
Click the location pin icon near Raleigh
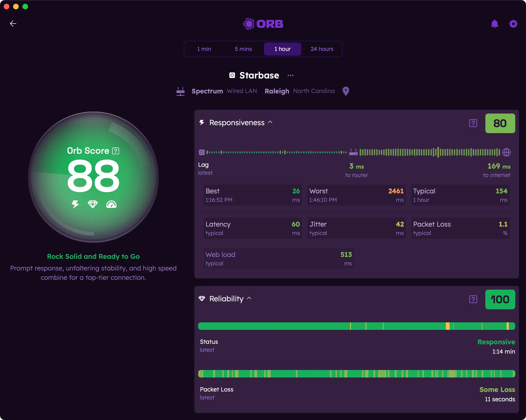(346, 91)
